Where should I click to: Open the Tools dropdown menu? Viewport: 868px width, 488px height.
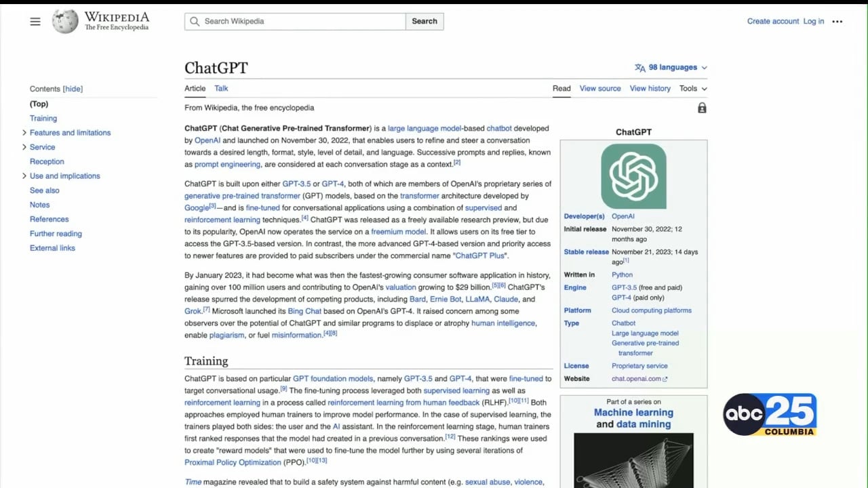(x=692, y=89)
